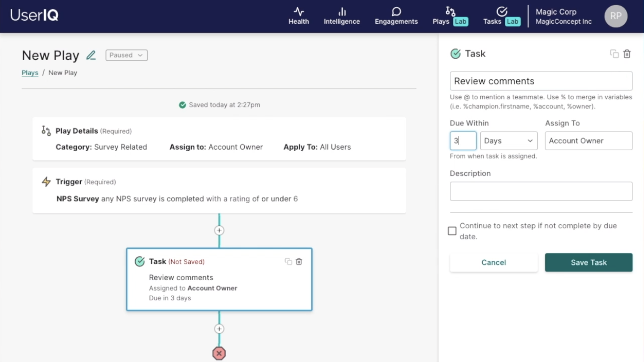Screen dimensions: 644x362
Task: Add step below Task card with plus
Action: (x=219, y=329)
